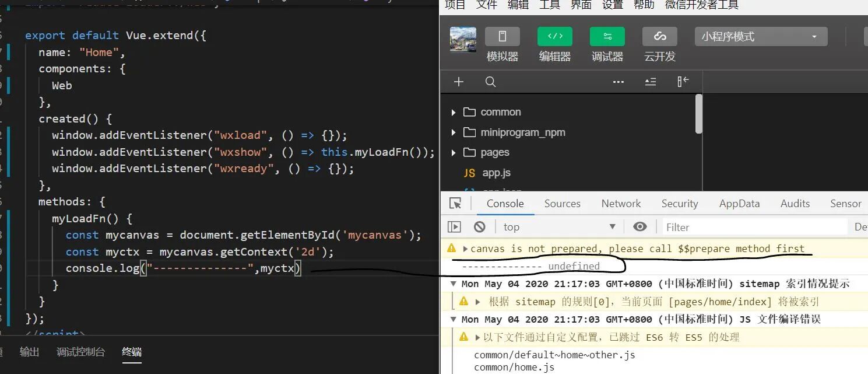Image resolution: width=868 pixels, height=374 pixels.
Task: Toggle the simulator (模拟器) panel button
Action: [x=502, y=36]
